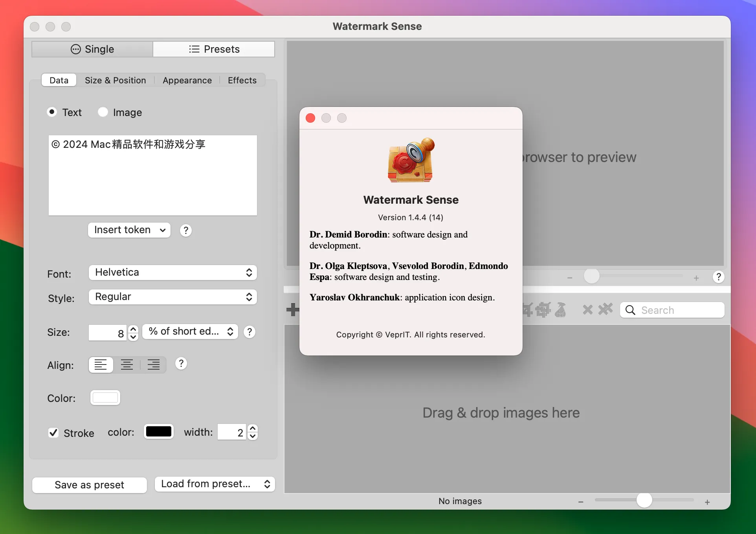Open help beside Align buttons
The height and width of the screenshot is (534, 756).
coord(181,364)
